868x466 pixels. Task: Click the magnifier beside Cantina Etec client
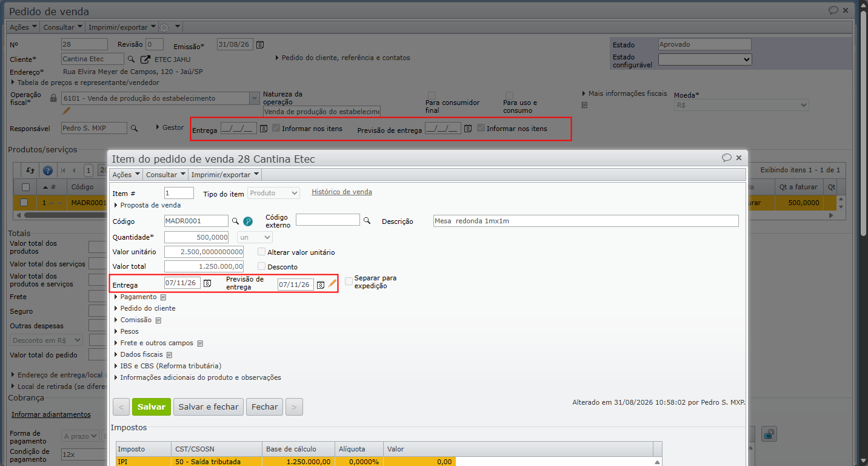click(x=130, y=59)
